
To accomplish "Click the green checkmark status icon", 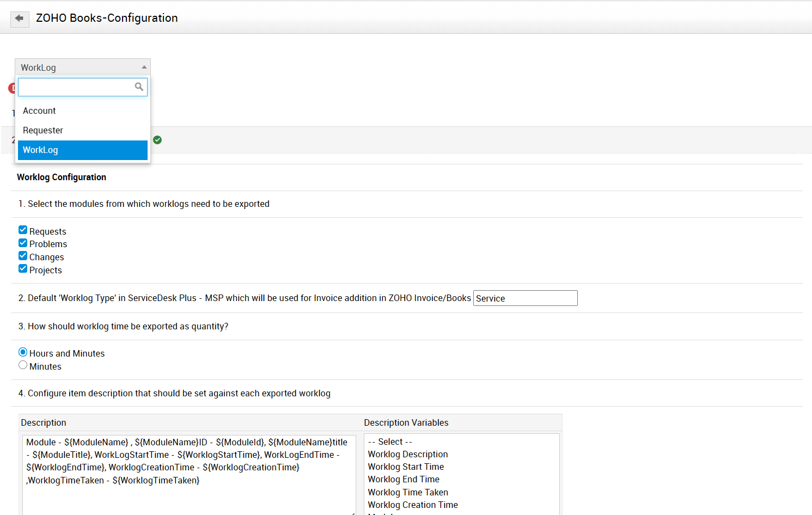I will pos(157,140).
